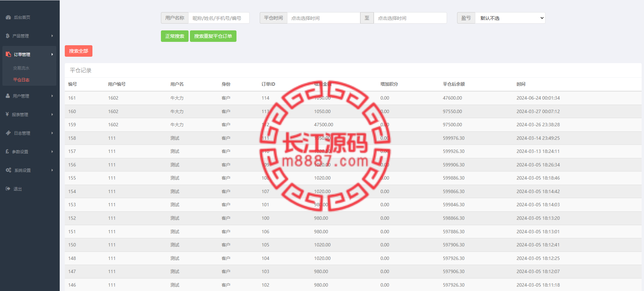Click order ID 107 in row 154
Screen dimensions: 644x291
265,191
